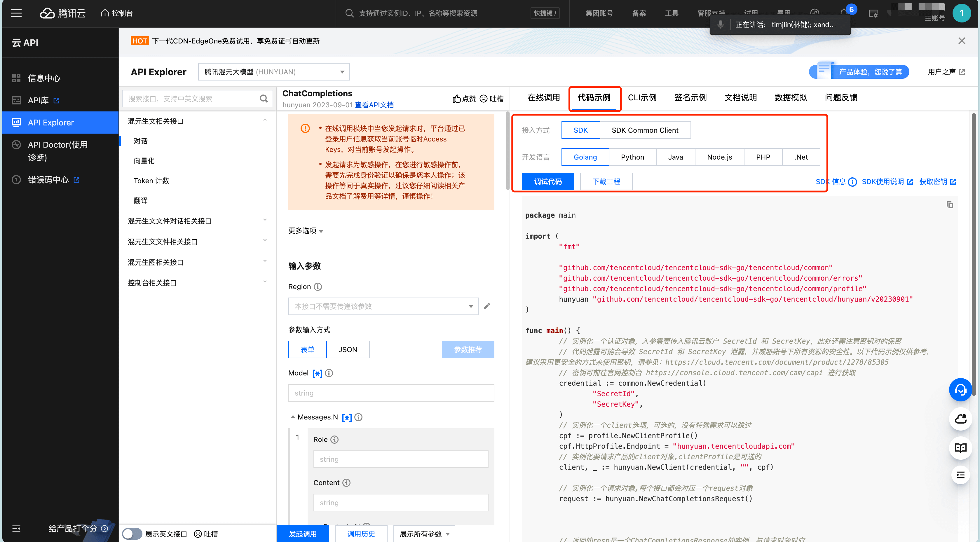980x542 pixels.
Task: Copy the Golang code with the copy icon
Action: click(950, 204)
